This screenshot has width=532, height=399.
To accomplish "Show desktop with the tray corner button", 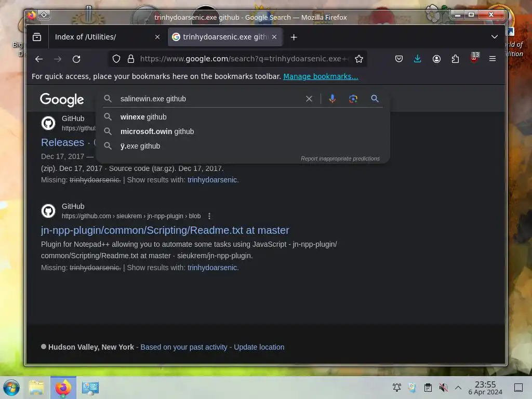I will pos(518,388).
